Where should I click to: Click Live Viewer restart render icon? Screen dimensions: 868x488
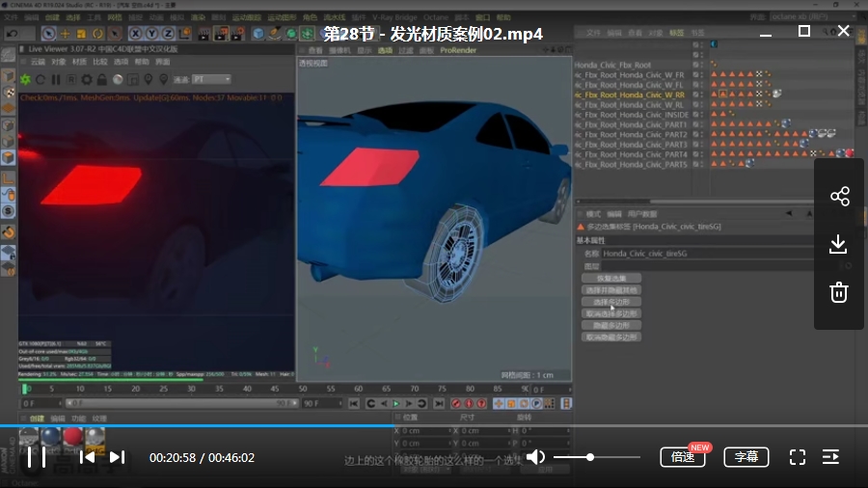(41, 80)
